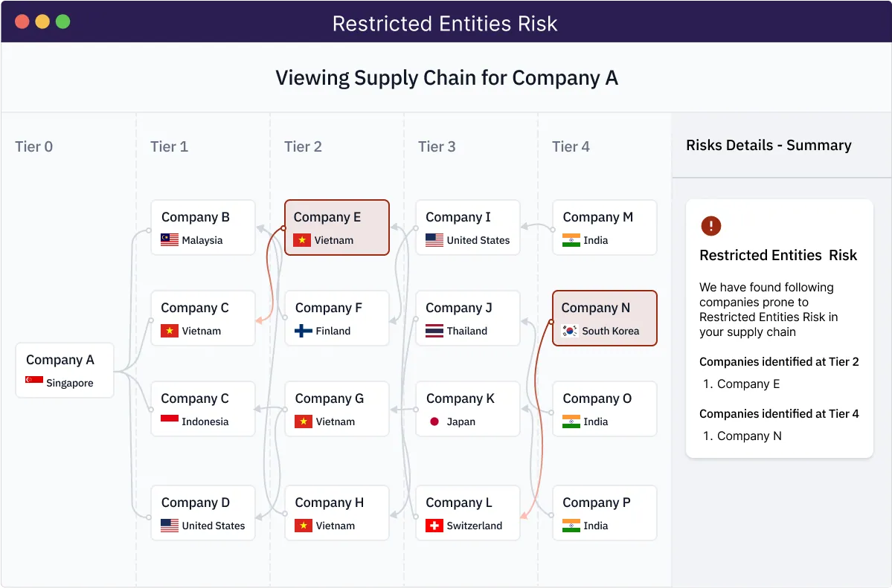Click the green maximize window button
Screen dimensions: 892x588
(63, 22)
